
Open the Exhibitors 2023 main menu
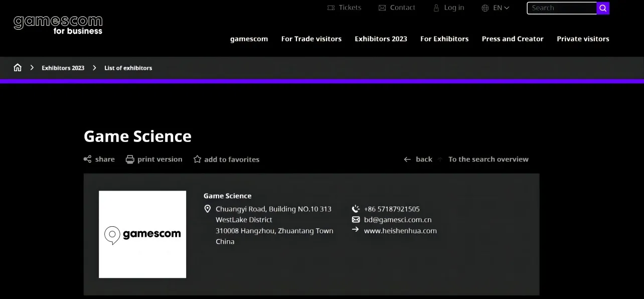[x=381, y=39]
